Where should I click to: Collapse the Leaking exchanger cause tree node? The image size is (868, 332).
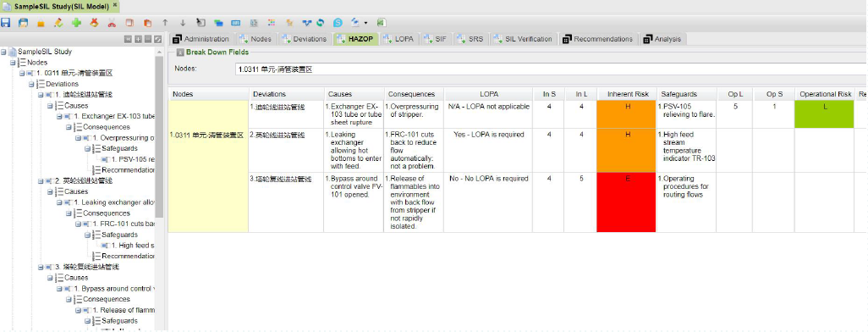(60, 202)
